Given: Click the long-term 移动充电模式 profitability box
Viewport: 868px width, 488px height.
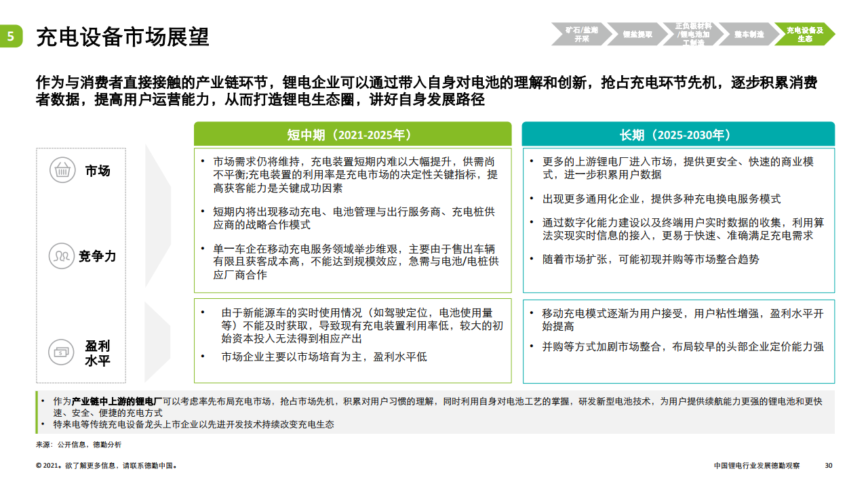Looking at the screenshot, I should pyautogui.click(x=678, y=341).
